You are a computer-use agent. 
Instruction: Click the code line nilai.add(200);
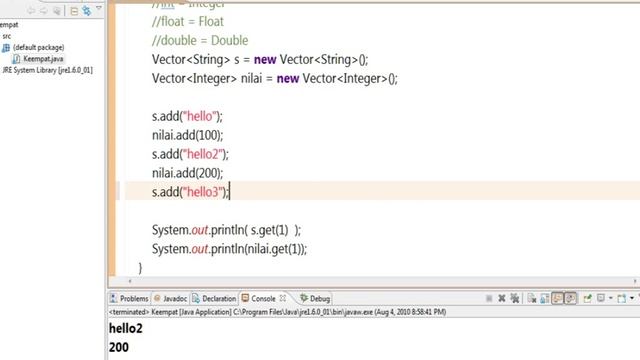click(x=188, y=173)
